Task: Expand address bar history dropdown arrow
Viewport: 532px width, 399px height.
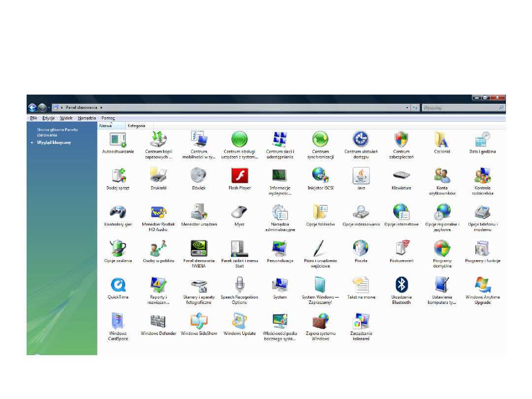Action: click(407, 107)
